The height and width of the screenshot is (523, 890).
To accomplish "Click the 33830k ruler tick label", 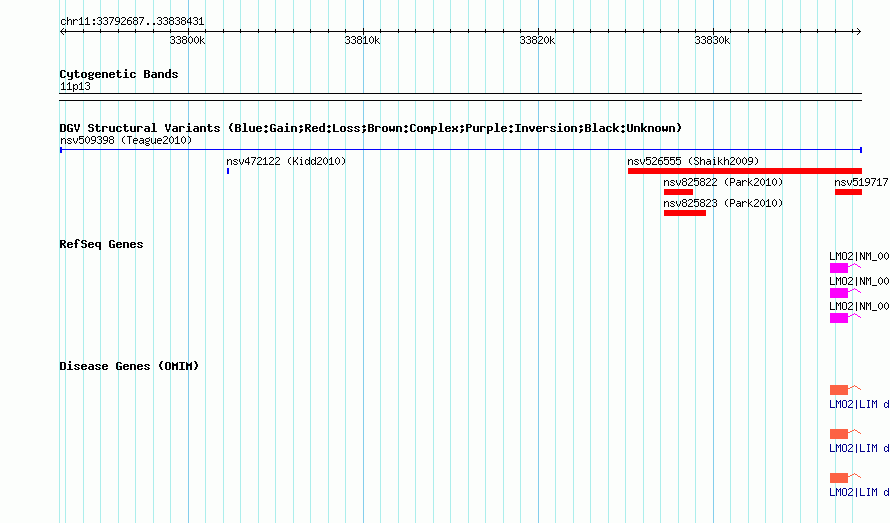I will tap(712, 40).
